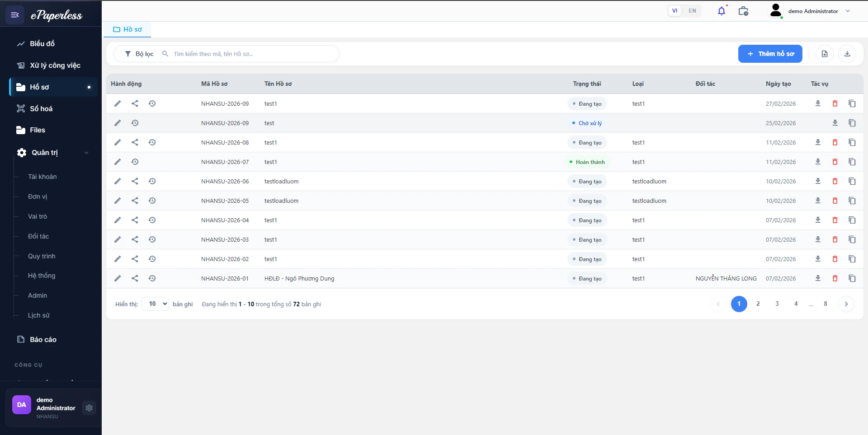Open settings gear in user profile card

pyautogui.click(x=89, y=408)
